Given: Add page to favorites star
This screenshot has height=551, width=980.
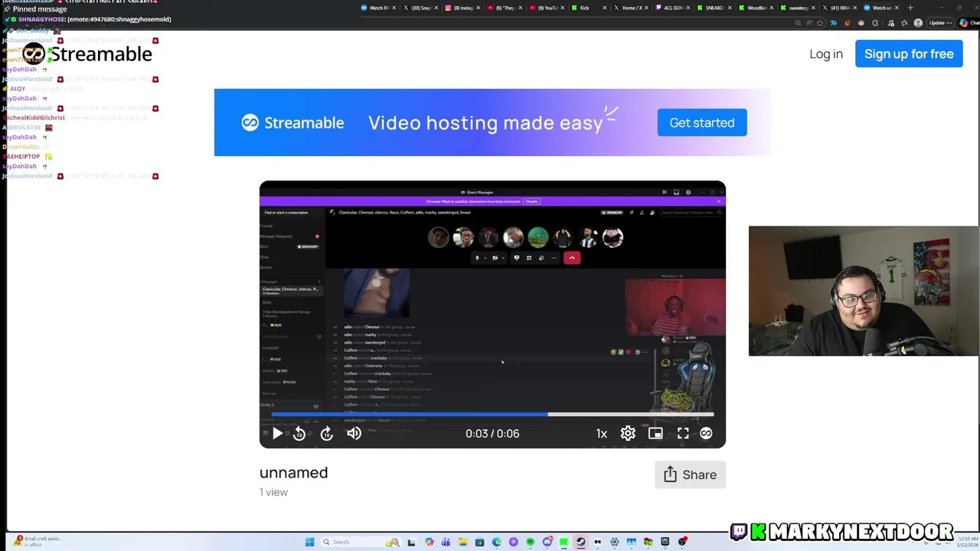Looking at the screenshot, I should pos(819,23).
